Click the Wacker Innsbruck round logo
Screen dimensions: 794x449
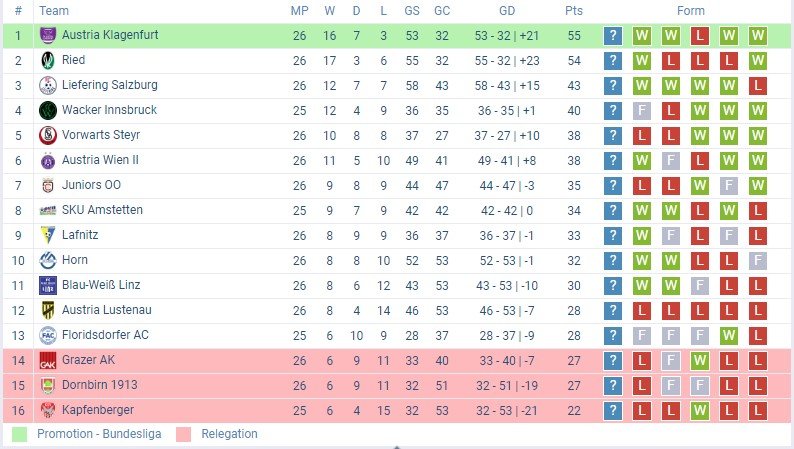point(48,110)
